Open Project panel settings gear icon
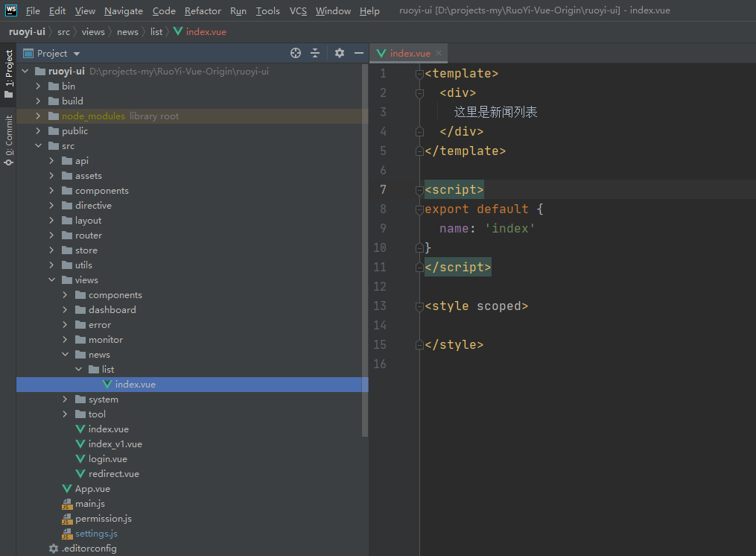Screen dimensions: 756x556 (340, 53)
